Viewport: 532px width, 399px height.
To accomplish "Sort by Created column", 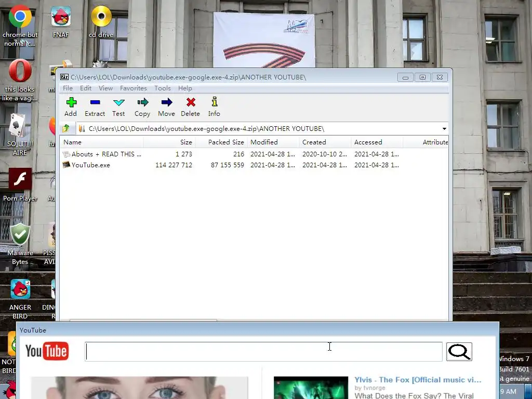I will click(x=325, y=142).
